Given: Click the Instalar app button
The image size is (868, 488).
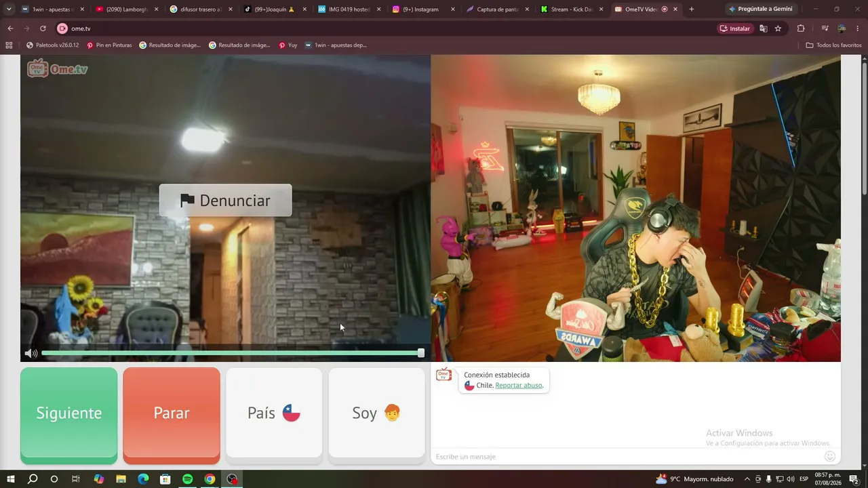Looking at the screenshot, I should tap(736, 28).
